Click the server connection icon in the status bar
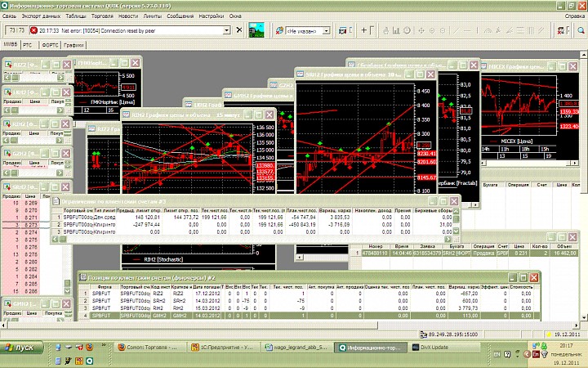Viewport: 588px width, 368px height. (x=423, y=334)
